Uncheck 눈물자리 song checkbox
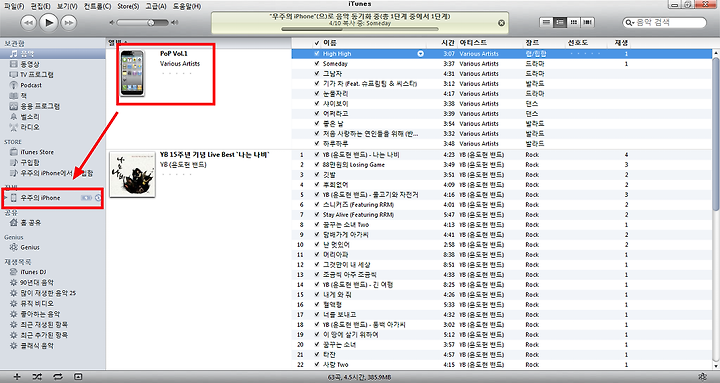Viewport: 720px width, 383px height. [317, 94]
